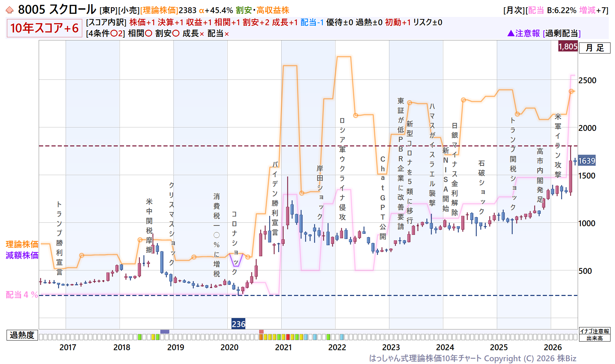The image size is (615, 364).
Task: Click the 消費税一〇%に増税 event label
Action: pyautogui.click(x=217, y=235)
